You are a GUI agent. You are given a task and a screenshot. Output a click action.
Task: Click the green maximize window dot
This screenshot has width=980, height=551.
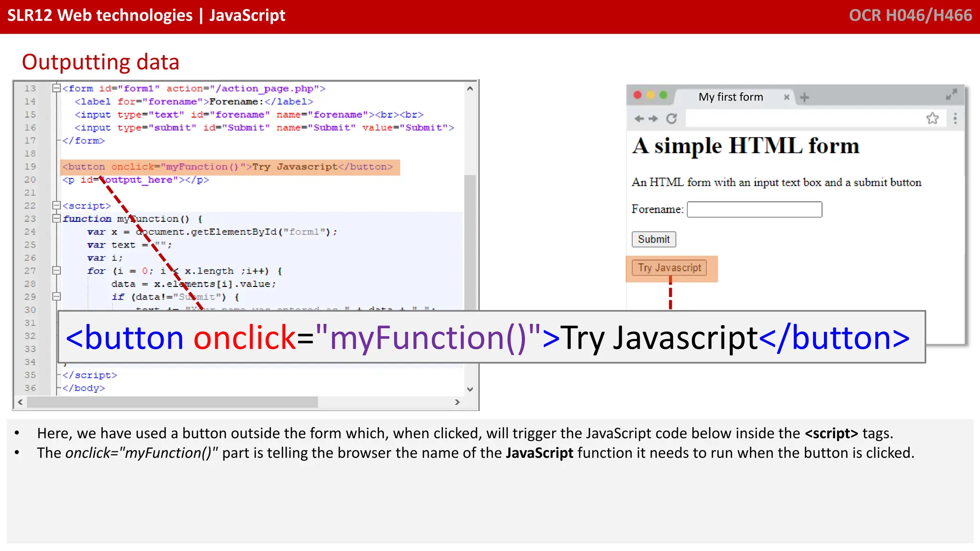(x=663, y=95)
